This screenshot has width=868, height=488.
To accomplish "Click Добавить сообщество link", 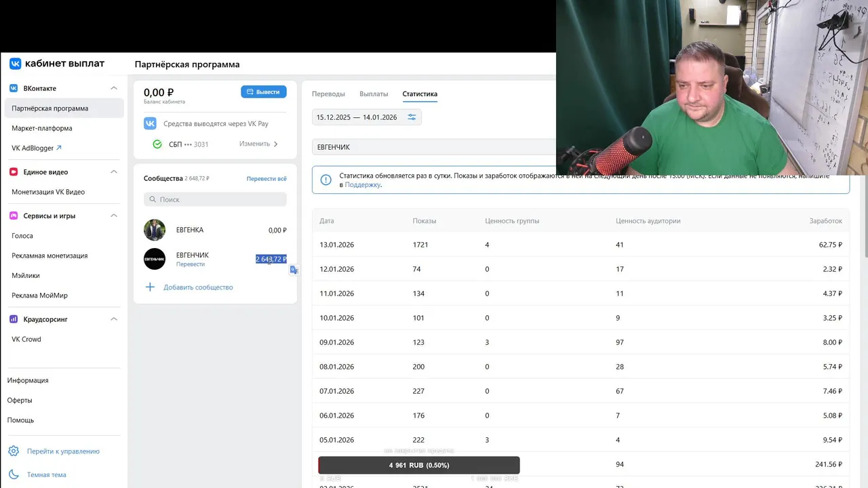I will pos(198,287).
